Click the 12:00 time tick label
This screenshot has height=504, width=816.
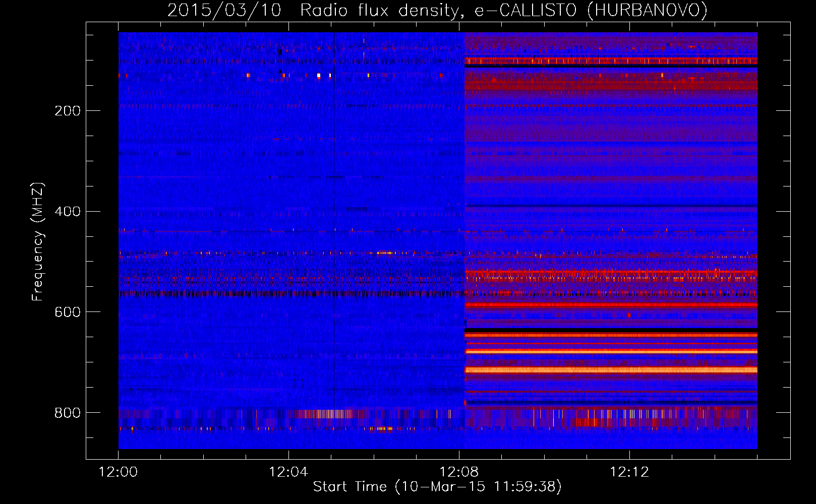(x=118, y=472)
